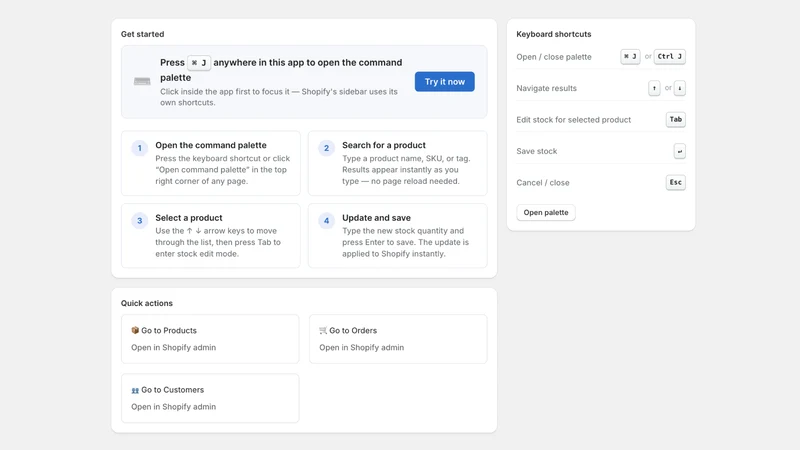Click Open in Shopify admin under Go to Customers
The width and height of the screenshot is (800, 450).
[173, 407]
